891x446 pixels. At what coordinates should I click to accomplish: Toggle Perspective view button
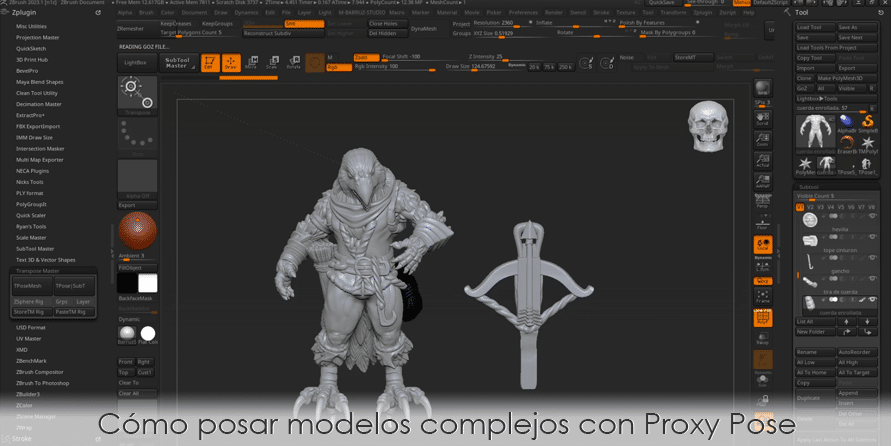tap(763, 202)
